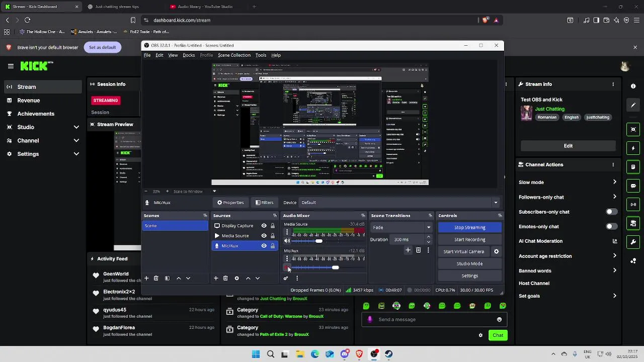
Task: Move scene down with arrow icon
Action: (188, 279)
